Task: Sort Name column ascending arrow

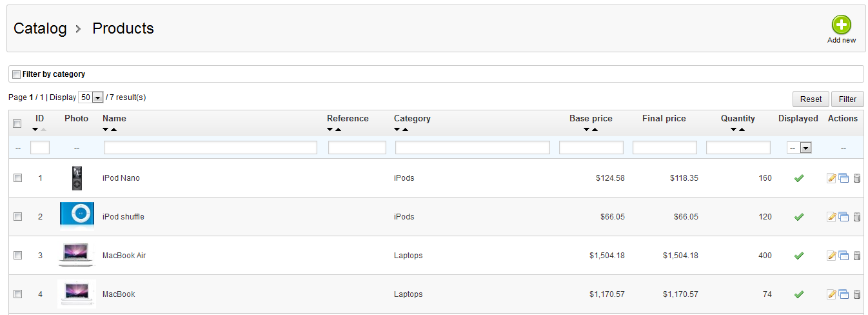Action: [x=113, y=130]
